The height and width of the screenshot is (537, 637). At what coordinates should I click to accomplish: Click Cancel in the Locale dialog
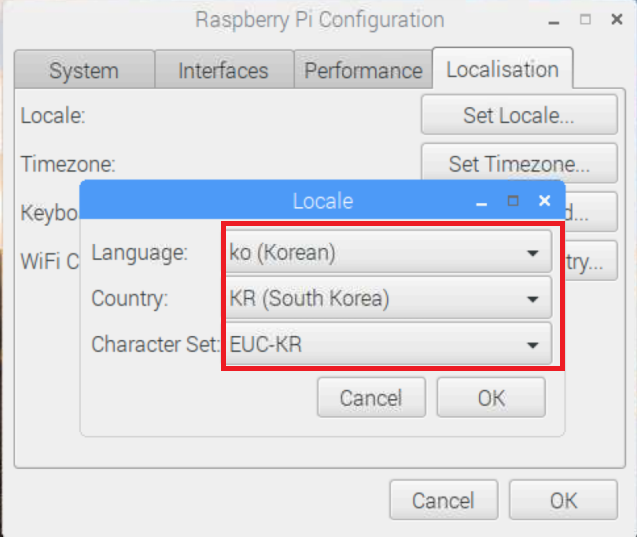point(371,398)
